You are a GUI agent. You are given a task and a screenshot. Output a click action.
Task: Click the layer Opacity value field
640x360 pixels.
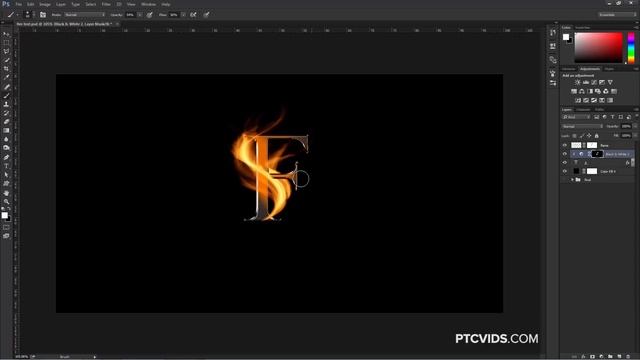(626, 127)
